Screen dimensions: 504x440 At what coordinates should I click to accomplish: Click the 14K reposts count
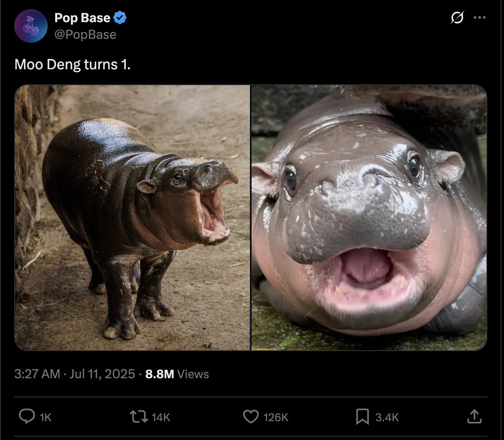[x=160, y=417]
